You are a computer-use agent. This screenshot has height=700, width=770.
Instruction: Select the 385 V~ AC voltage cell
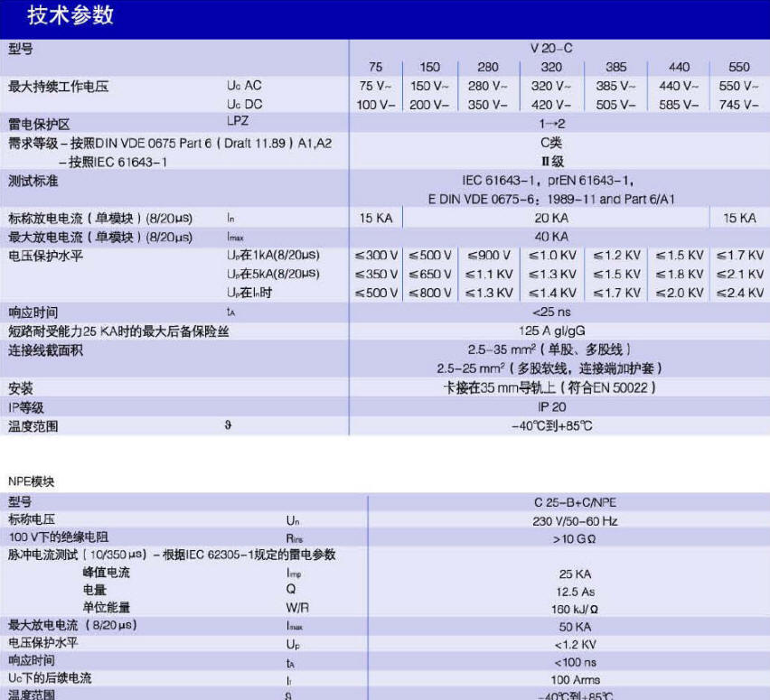[x=615, y=86]
